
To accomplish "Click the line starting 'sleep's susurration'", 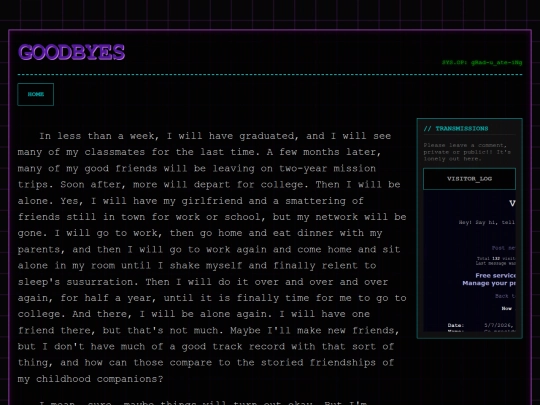I will [x=203, y=282].
